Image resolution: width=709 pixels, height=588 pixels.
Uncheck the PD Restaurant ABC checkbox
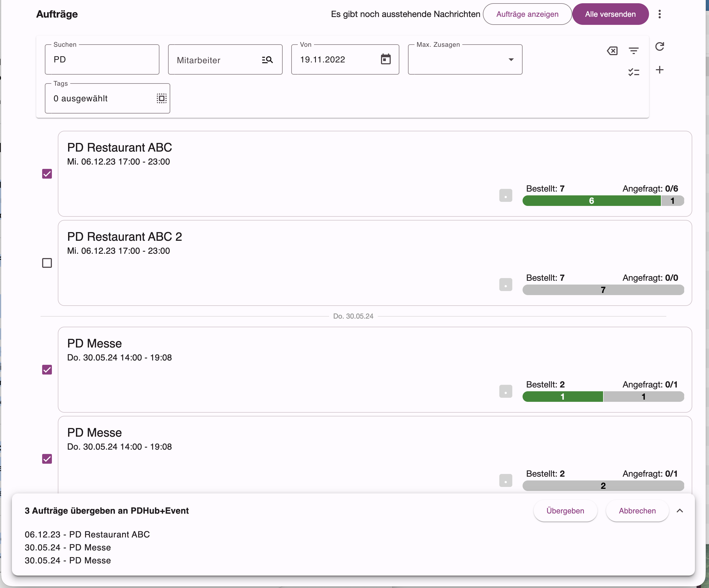point(47,174)
